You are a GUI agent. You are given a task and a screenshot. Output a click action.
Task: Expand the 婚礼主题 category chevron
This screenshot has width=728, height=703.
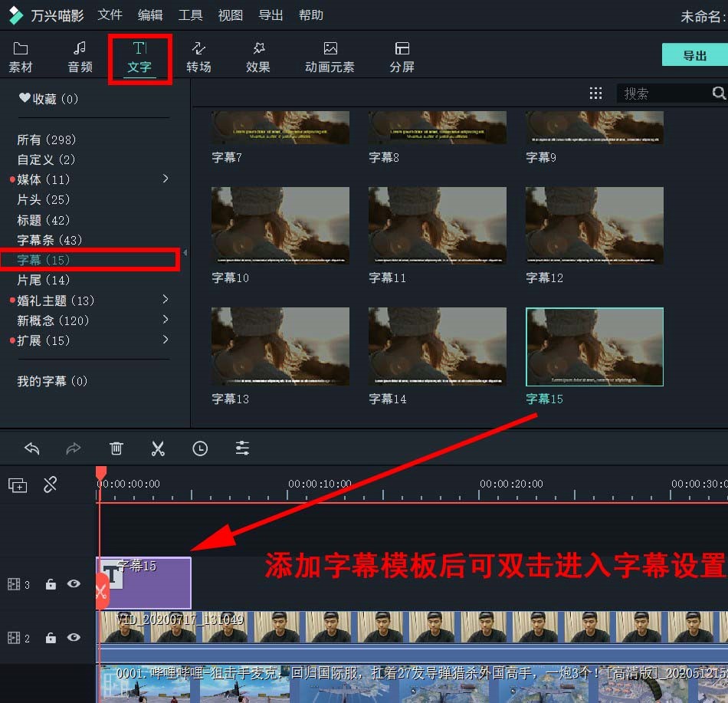coord(166,300)
